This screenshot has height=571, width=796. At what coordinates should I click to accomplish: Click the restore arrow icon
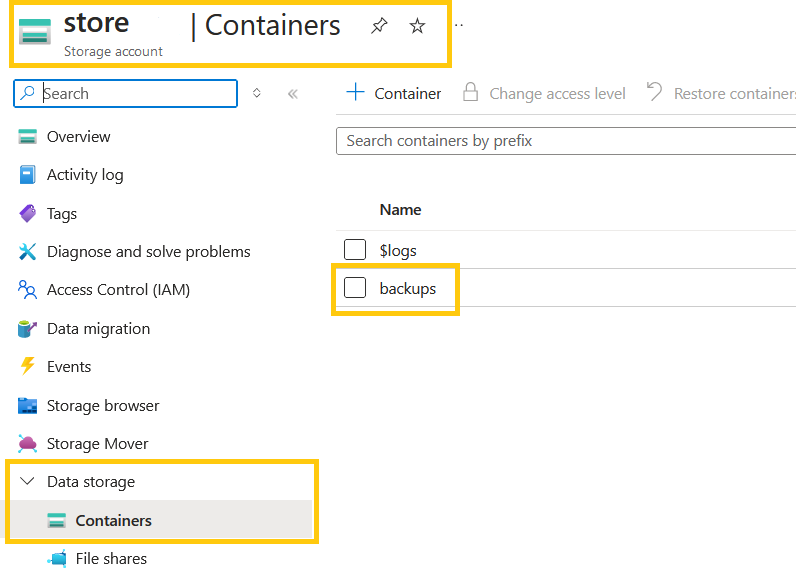[654, 92]
